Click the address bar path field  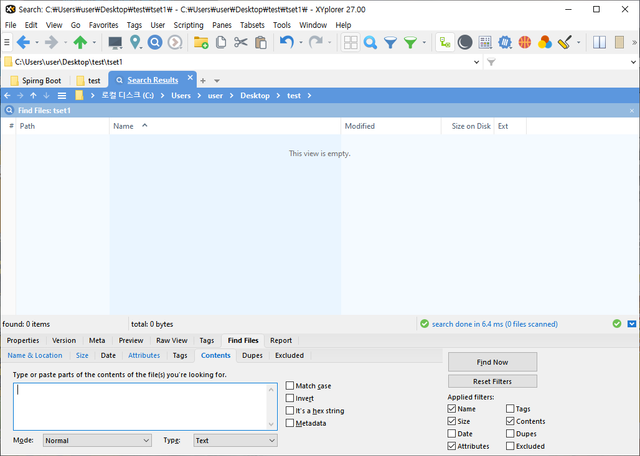click(x=237, y=62)
